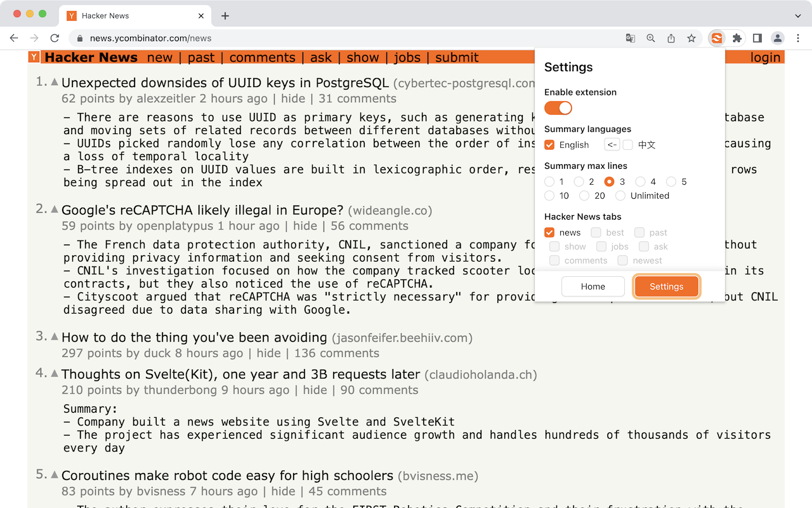Select Unlimited summary max lines

click(620, 196)
